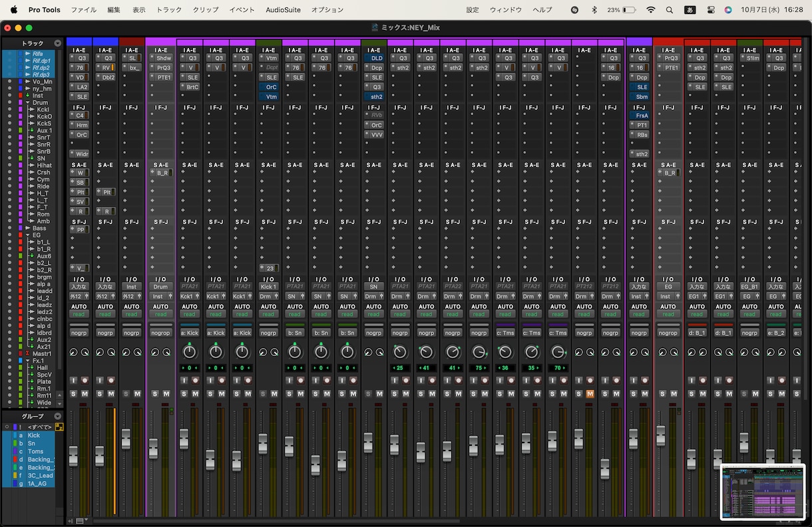This screenshot has height=527, width=812.
Task: Open Spotlight search from the menu bar
Action: pos(670,10)
